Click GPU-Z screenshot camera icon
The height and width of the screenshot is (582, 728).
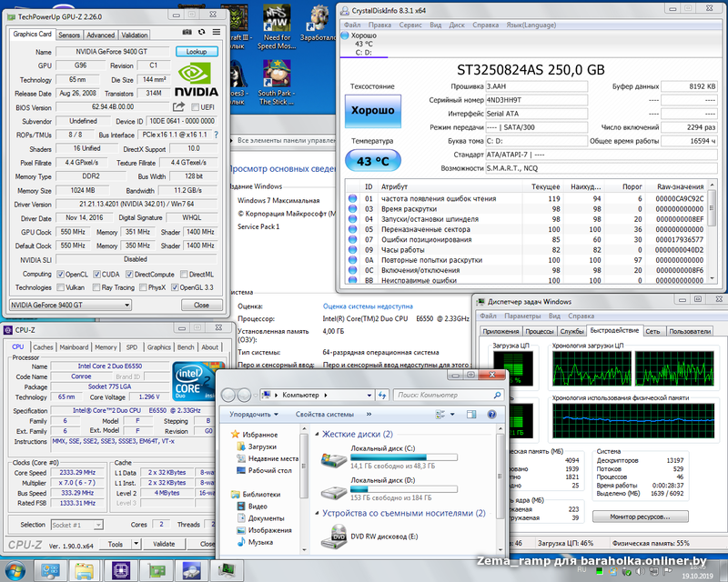pos(187,32)
